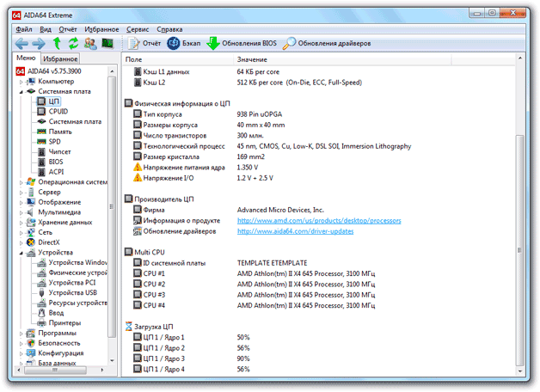Image resolution: width=540 pixels, height=392 pixels.
Task: Select the ACPI tree item
Action: point(51,172)
